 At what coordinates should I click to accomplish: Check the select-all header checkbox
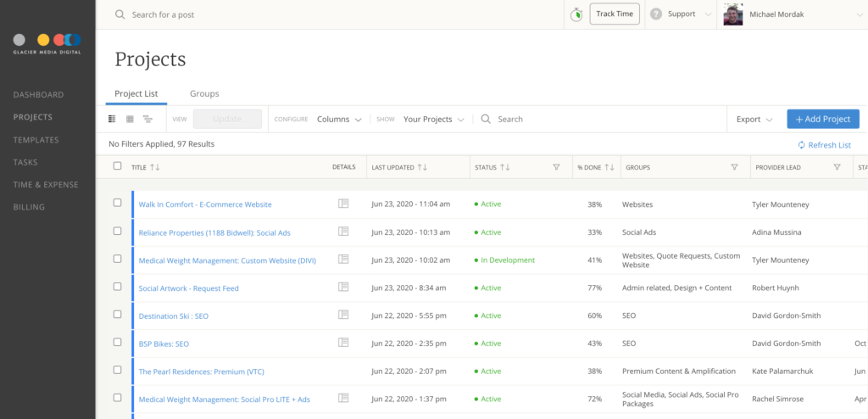[x=117, y=165]
